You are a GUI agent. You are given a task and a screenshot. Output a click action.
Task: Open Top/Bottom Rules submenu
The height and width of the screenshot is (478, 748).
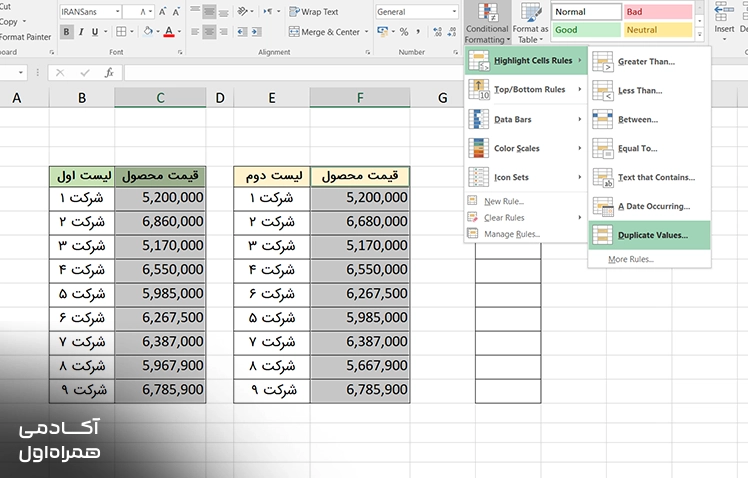526,89
